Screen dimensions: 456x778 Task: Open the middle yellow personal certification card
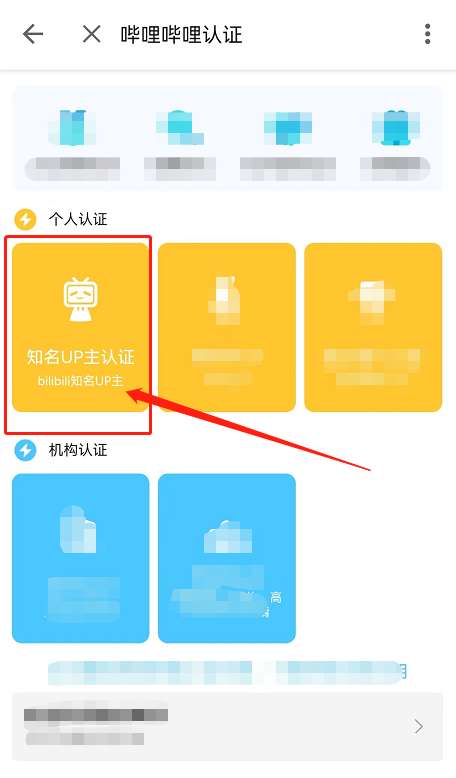(227, 327)
